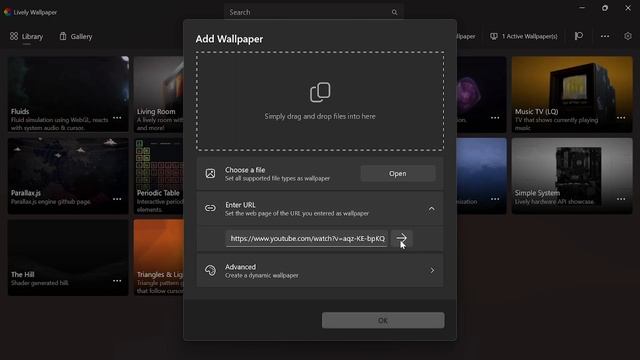Click Open to choose a file
640x360 pixels.
pyautogui.click(x=398, y=173)
